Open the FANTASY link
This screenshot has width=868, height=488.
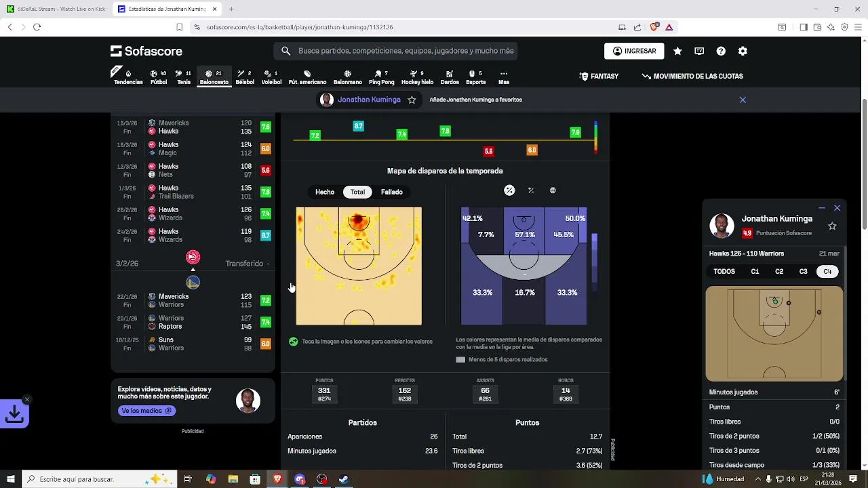pyautogui.click(x=599, y=77)
